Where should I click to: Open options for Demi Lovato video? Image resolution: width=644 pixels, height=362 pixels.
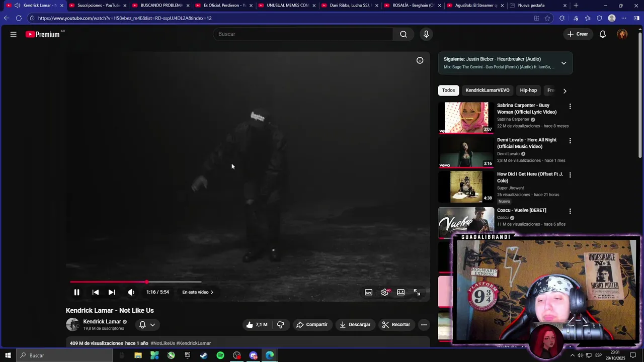[570, 141]
